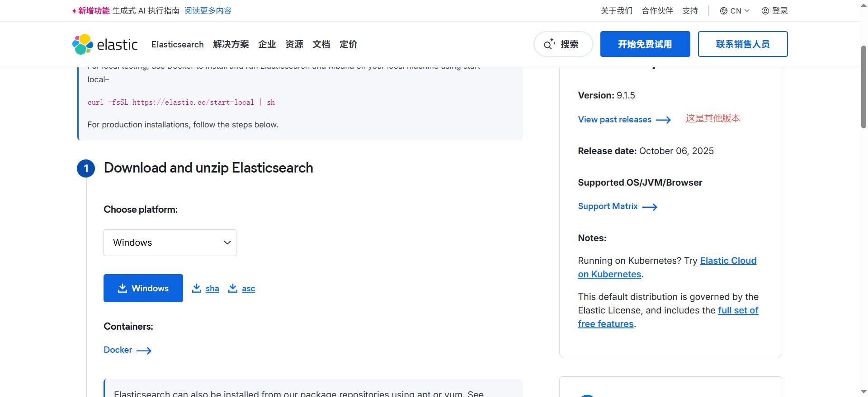This screenshot has height=397, width=868.
Task: Click the Version: 9.1.5 text
Action: click(x=607, y=95)
